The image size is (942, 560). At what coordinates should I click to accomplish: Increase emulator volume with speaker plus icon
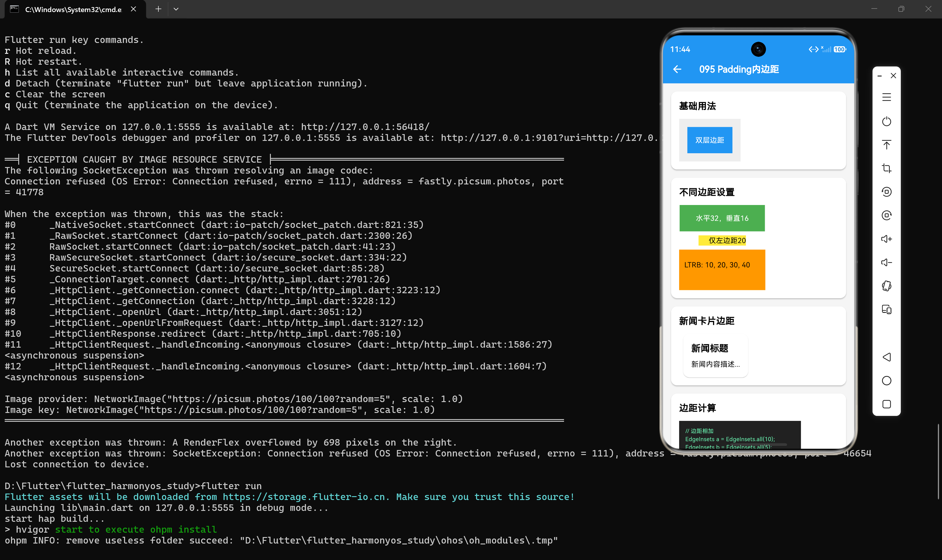[x=886, y=239]
